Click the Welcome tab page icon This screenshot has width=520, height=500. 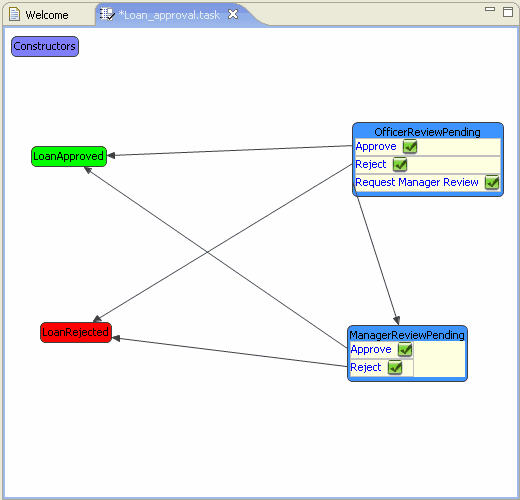(x=14, y=15)
